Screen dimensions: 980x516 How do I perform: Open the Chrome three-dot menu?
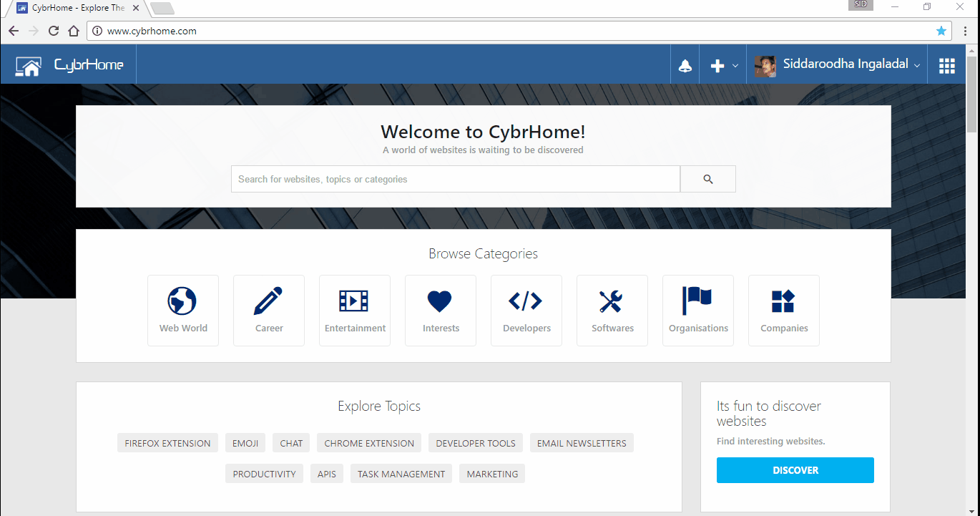pyautogui.click(x=966, y=31)
